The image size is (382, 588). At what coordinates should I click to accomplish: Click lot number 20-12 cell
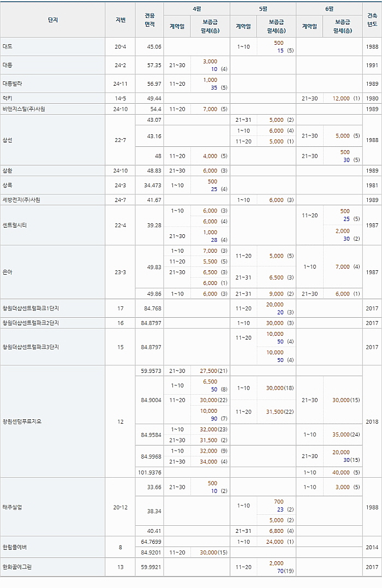[x=121, y=507]
